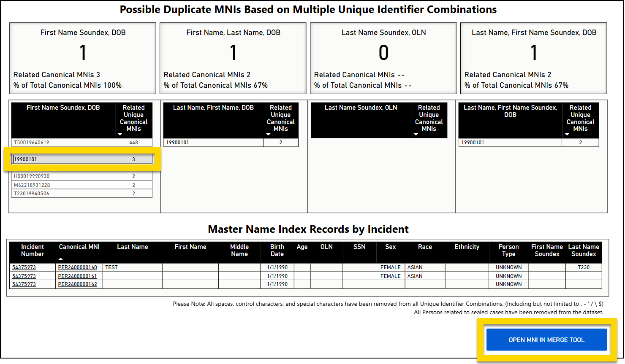
Task: Select the M62218931228 soundex row
Action: (x=62, y=184)
